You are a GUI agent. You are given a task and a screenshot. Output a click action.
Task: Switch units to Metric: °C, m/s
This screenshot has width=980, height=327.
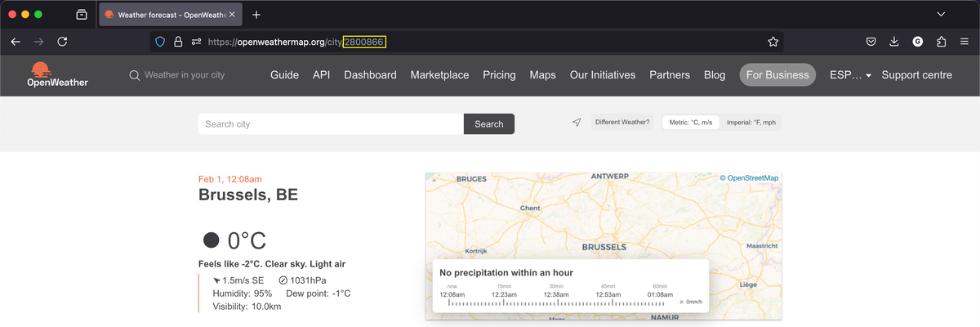click(x=690, y=123)
